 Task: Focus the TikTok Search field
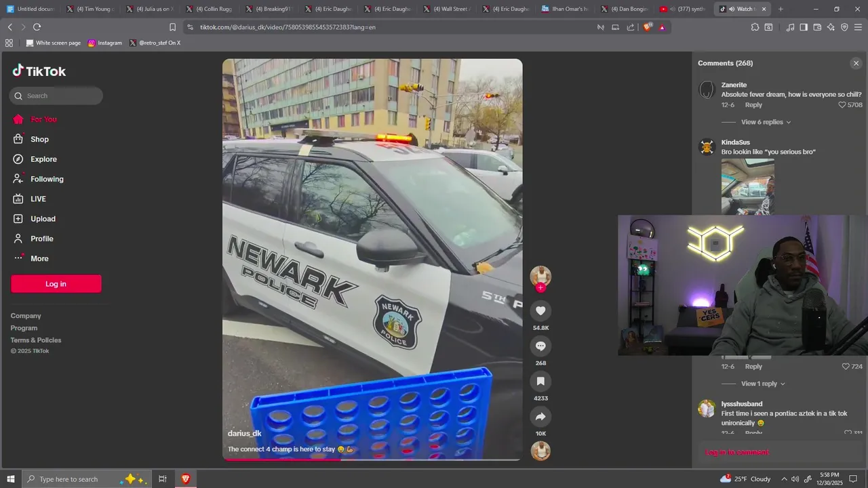[x=56, y=96]
